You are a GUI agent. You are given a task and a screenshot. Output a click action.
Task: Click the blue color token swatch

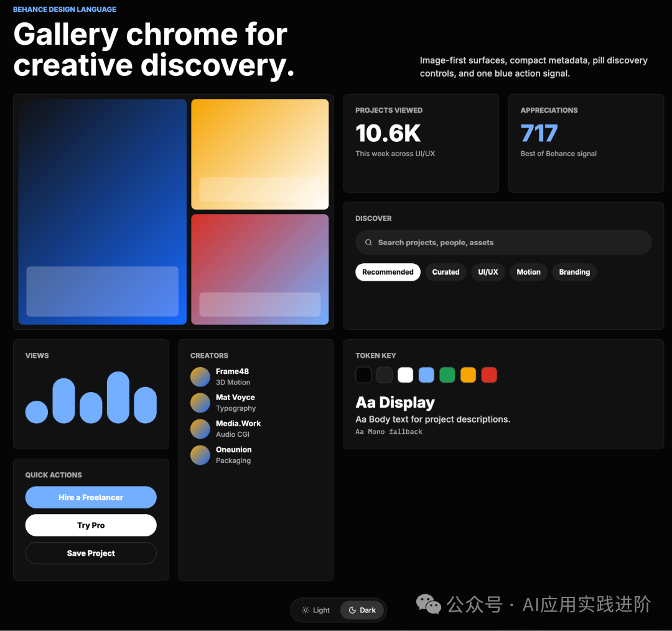click(426, 375)
